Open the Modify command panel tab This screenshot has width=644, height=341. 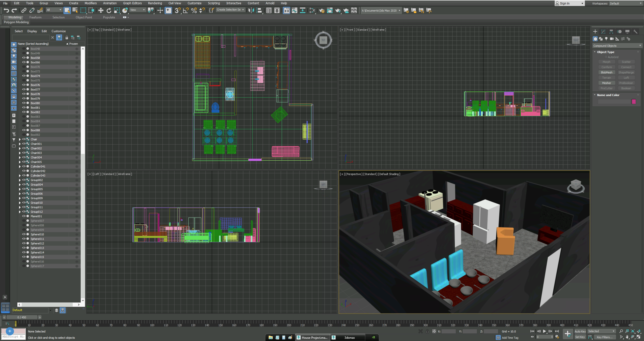tap(603, 32)
